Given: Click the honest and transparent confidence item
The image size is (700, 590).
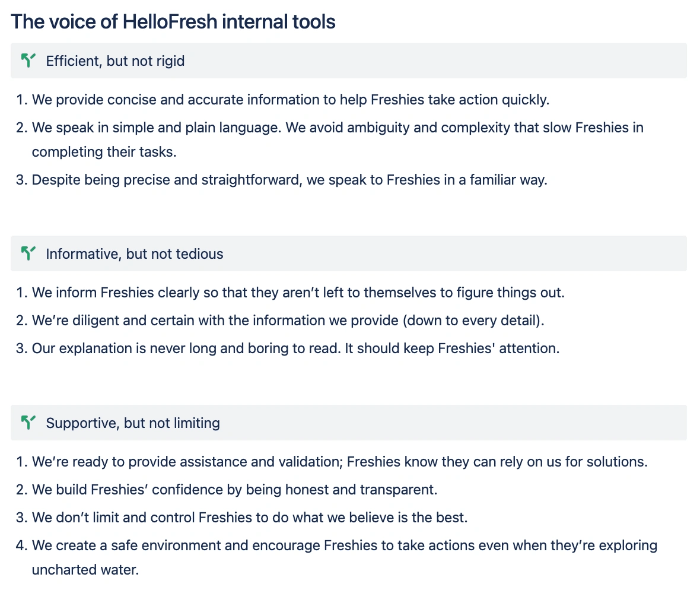Looking at the screenshot, I should pyautogui.click(x=234, y=490).
